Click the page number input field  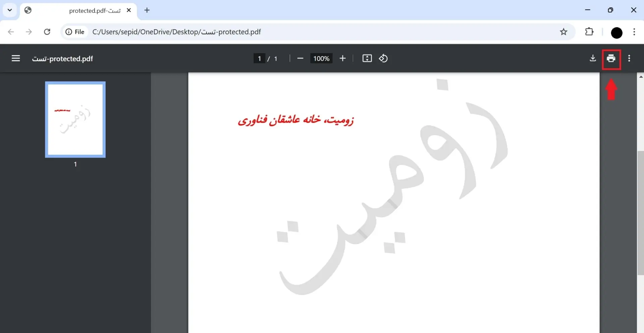(x=259, y=58)
